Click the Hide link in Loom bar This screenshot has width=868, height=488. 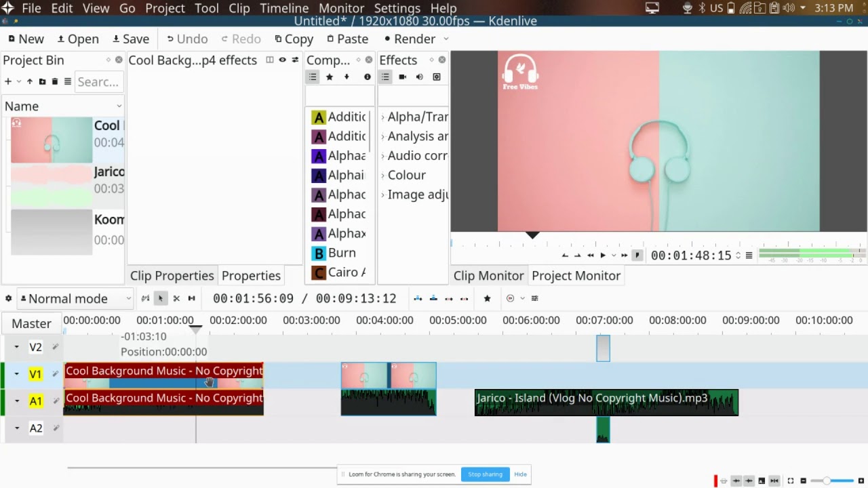point(520,474)
